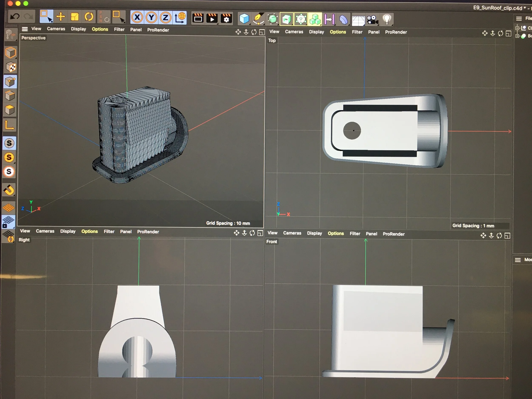Image resolution: width=532 pixels, height=399 pixels.
Task: Open Display menu in Top viewport
Action: pos(316,32)
